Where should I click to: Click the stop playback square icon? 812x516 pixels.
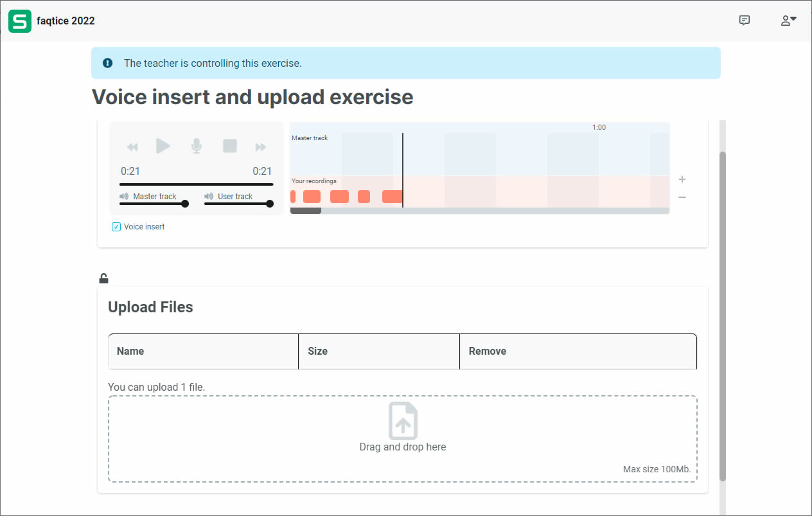point(230,146)
